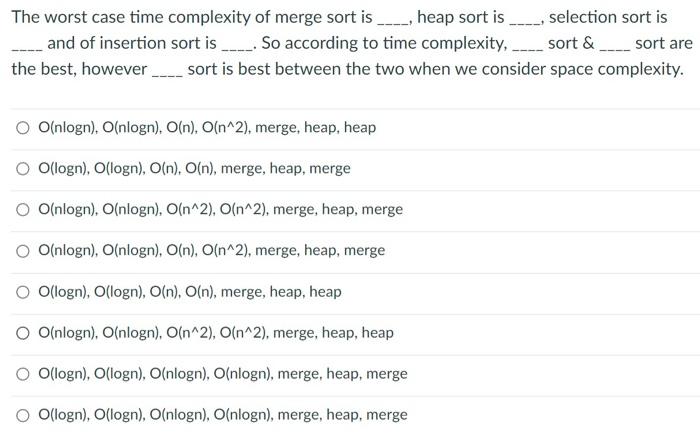Image resolution: width=700 pixels, height=433 pixels.
Task: Click answer text 'O(nlogn), O(nlogn), O(n), O(n^2), merge, heap, merge'
Action: pyautogui.click(x=212, y=250)
